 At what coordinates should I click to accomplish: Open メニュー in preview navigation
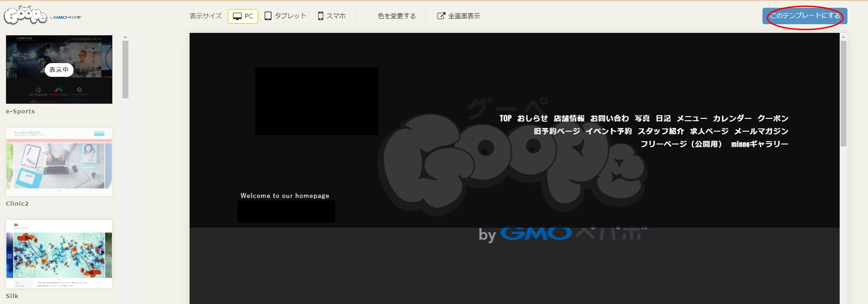[x=692, y=118]
